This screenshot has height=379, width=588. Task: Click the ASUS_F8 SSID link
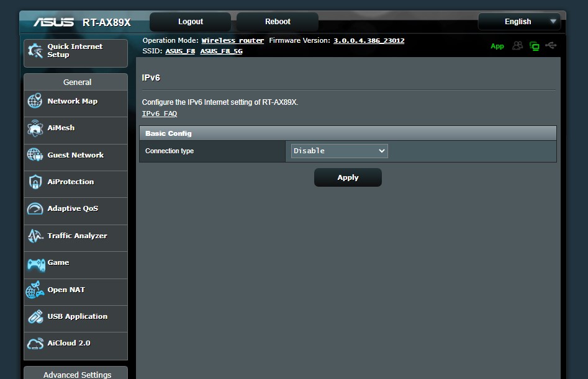click(181, 51)
